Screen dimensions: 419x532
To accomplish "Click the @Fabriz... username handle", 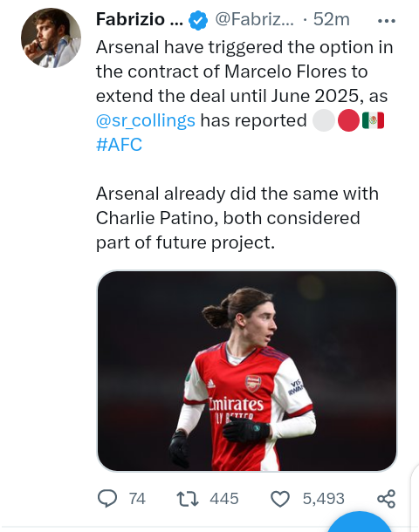I will point(254,19).
